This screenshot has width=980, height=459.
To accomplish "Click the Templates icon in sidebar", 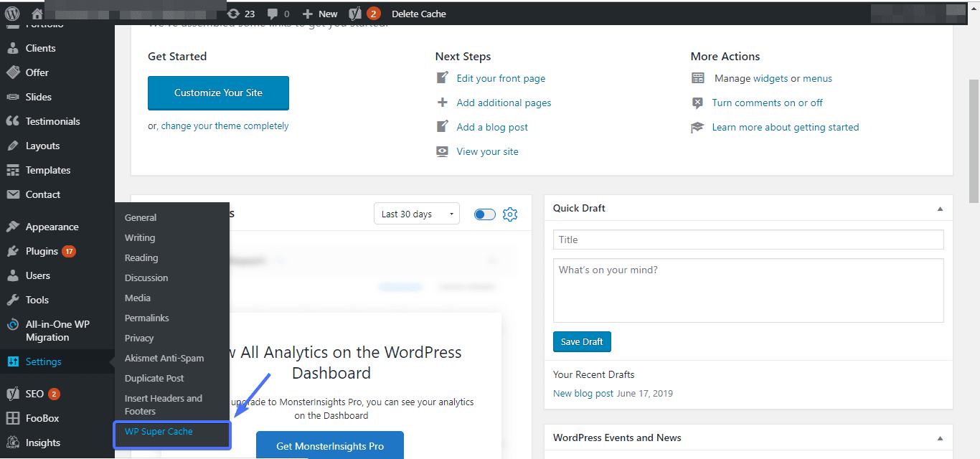I will (13, 170).
